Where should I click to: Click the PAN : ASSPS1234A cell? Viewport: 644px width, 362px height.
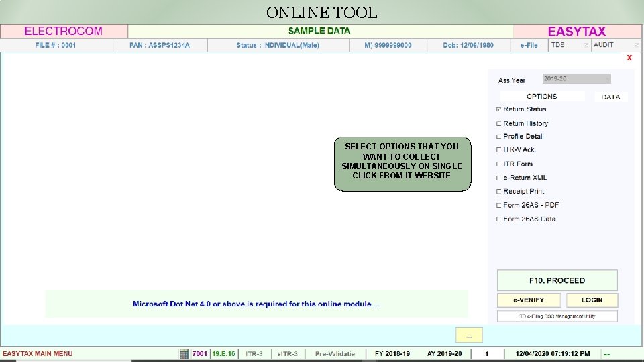[x=160, y=45]
